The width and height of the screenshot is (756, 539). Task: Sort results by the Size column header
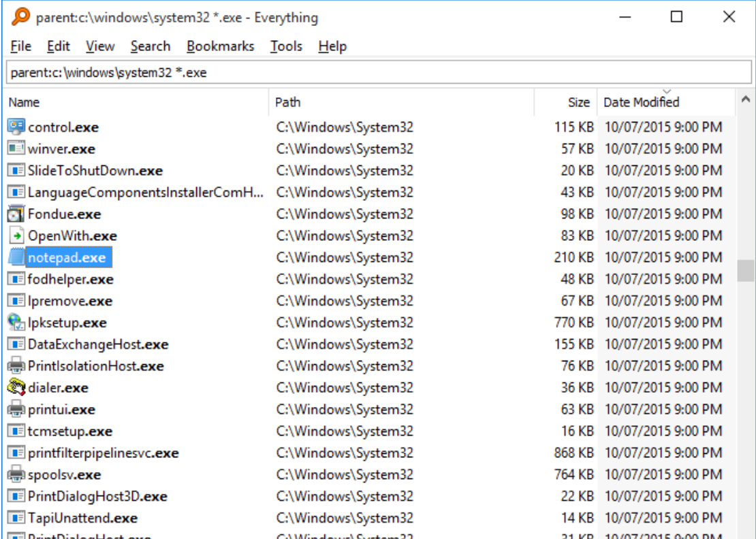click(x=579, y=103)
